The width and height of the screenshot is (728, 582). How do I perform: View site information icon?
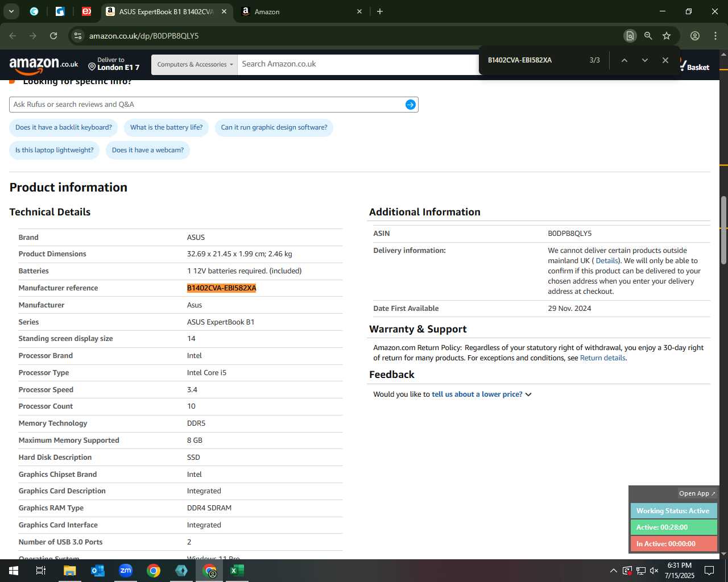(x=78, y=36)
